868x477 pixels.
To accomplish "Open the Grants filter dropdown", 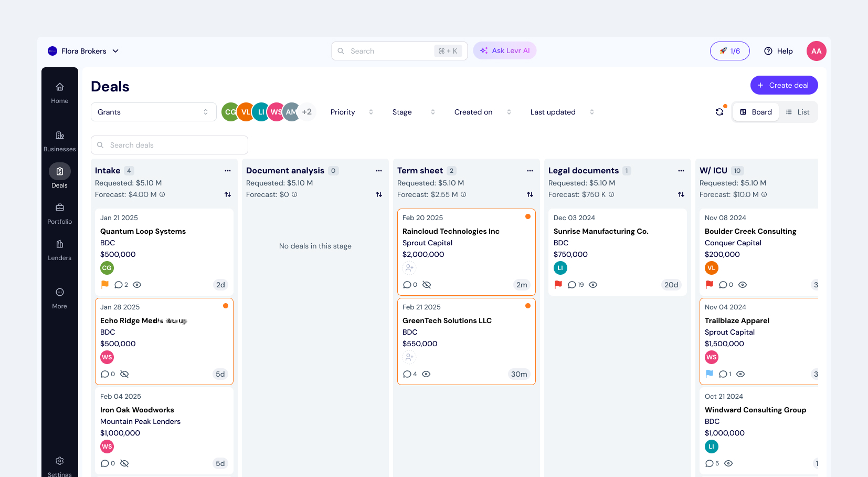I will 153,111.
